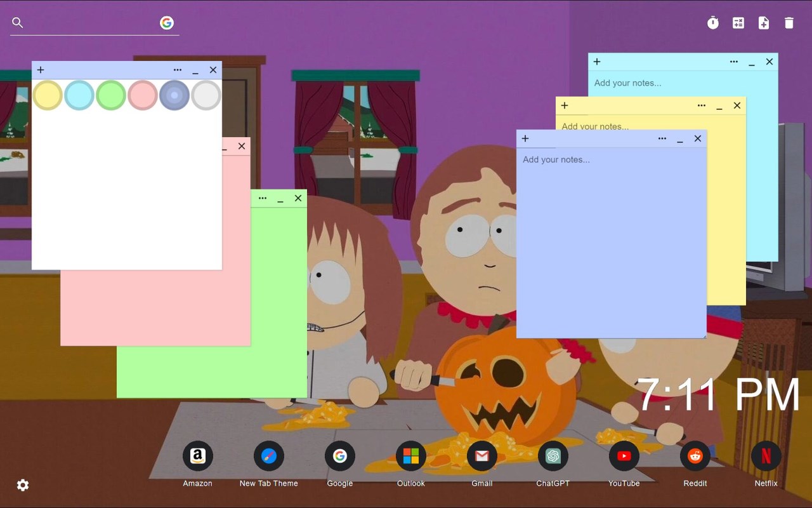Open the YouTube shortcut

[624, 456]
